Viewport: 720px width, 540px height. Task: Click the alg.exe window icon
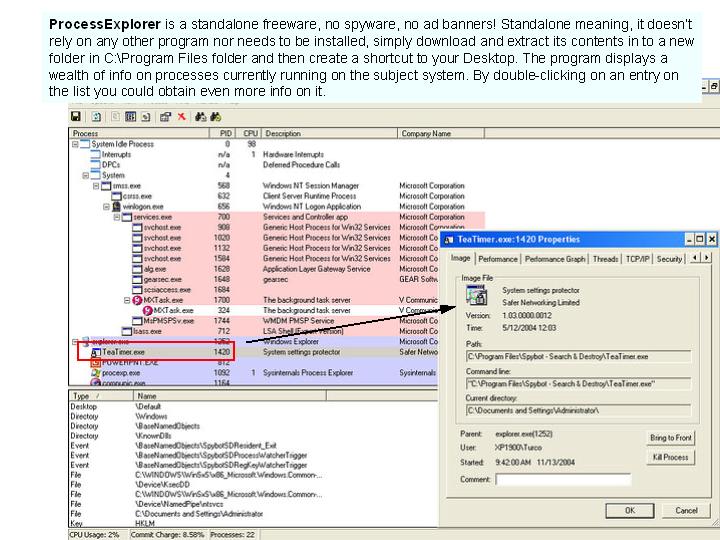pos(137,269)
